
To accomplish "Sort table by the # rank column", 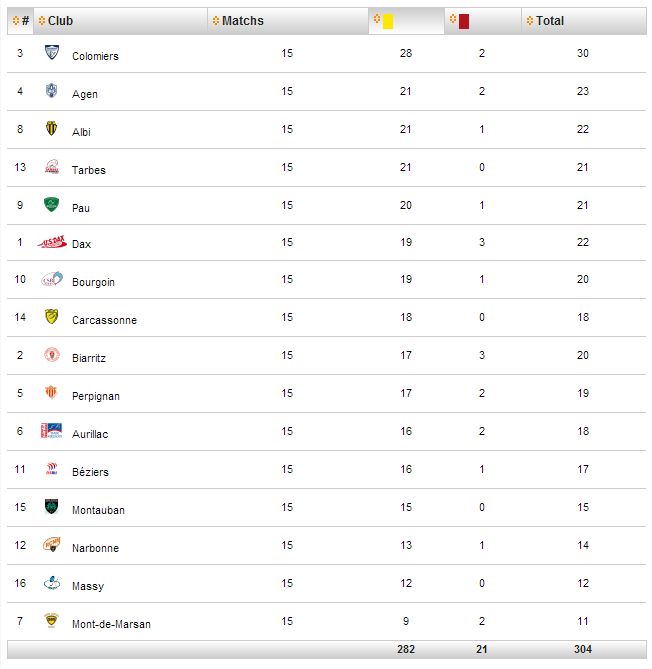I will (20, 20).
